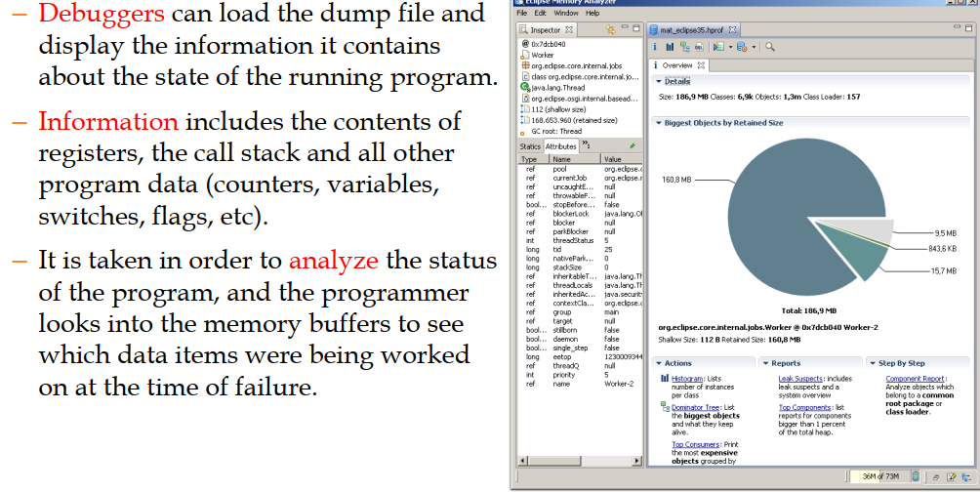This screenshot has width=980, height=492.
Task: Switch to the Attributes tab
Action: (561, 146)
